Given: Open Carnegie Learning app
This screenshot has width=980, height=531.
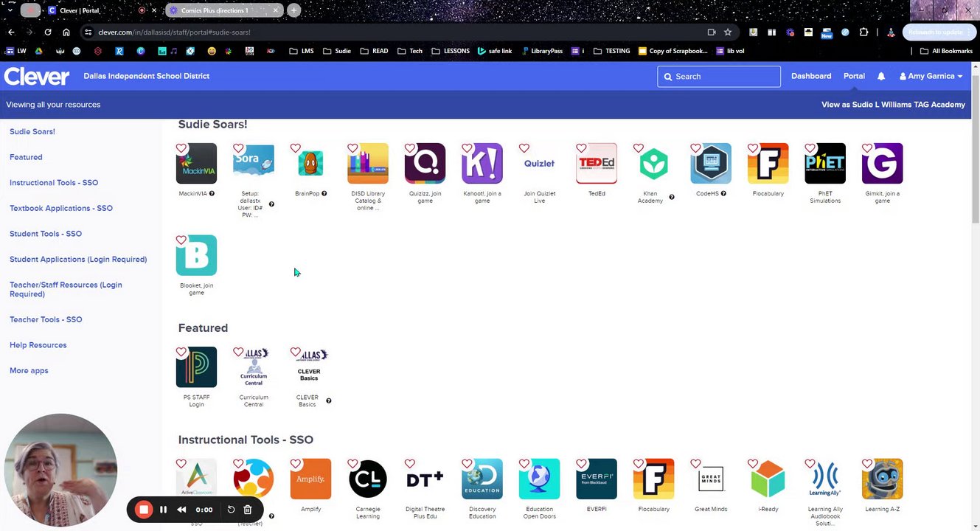Looking at the screenshot, I should click(368, 479).
